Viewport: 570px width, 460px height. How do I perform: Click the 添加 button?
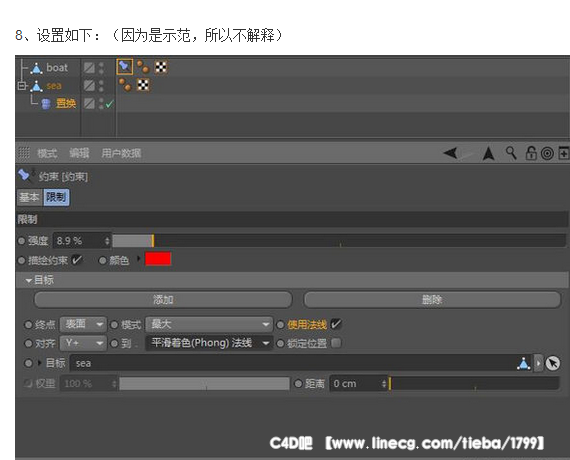tap(163, 300)
